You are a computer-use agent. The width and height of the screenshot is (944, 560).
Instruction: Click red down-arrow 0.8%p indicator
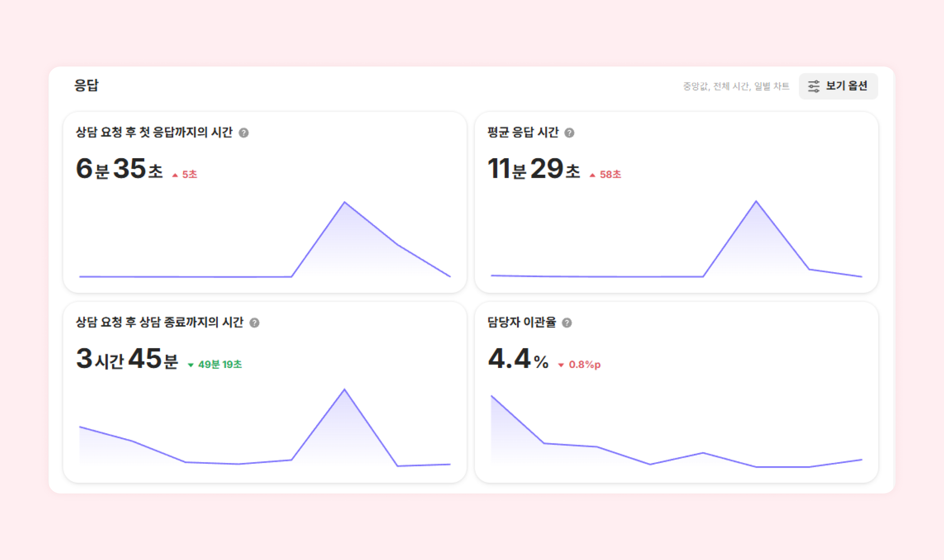[579, 365]
